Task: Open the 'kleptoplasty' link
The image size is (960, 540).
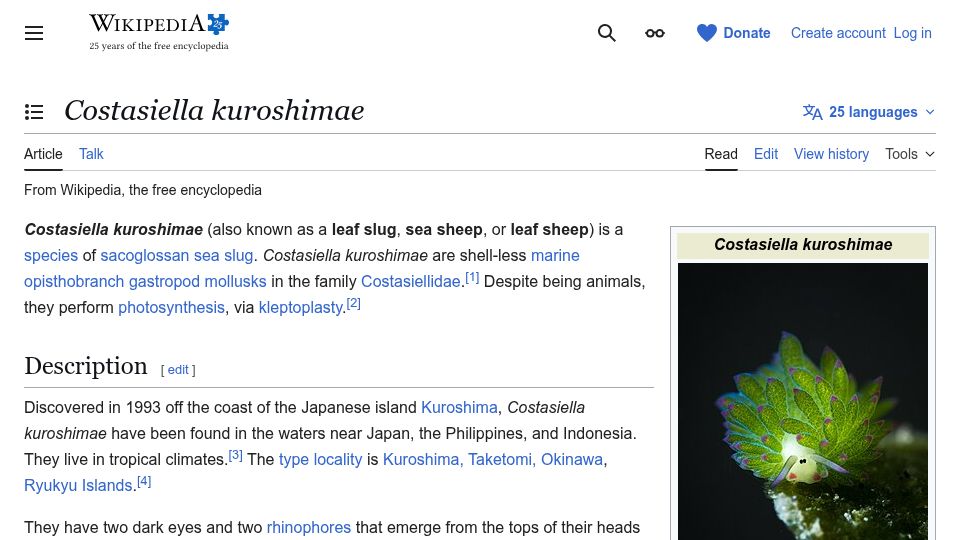Action: point(301,307)
